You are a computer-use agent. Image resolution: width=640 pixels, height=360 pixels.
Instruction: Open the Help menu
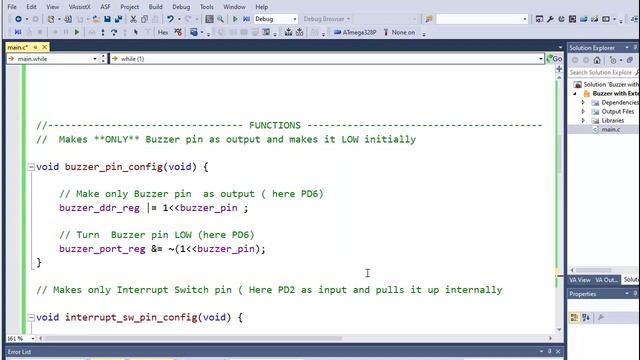tap(262, 7)
